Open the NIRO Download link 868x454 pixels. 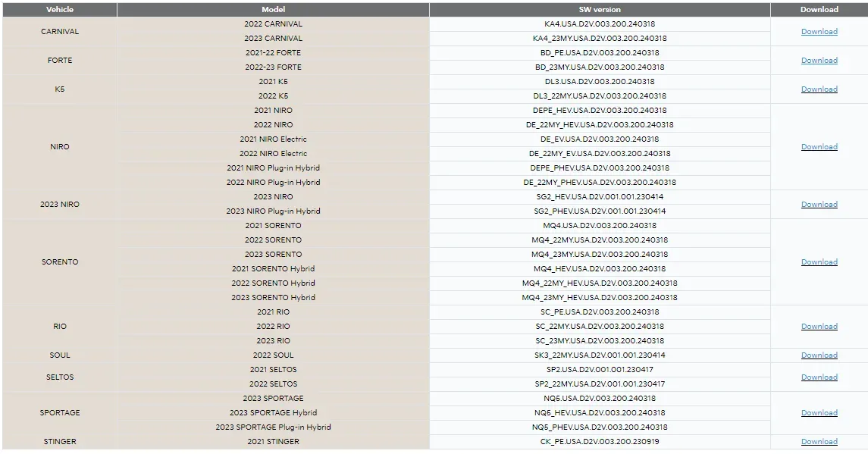click(819, 147)
